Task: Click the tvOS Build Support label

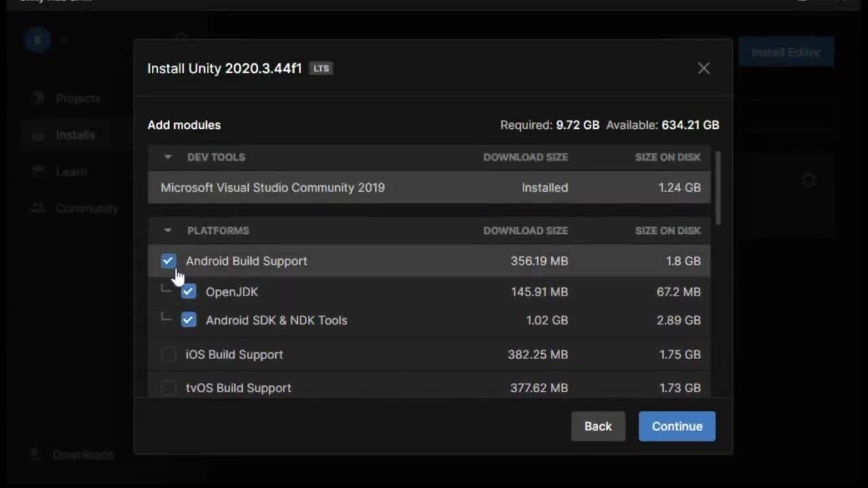Action: pyautogui.click(x=239, y=388)
